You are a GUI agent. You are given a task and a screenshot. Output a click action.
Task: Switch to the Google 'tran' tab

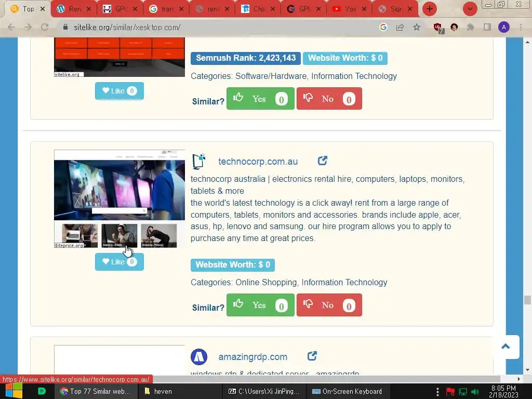click(166, 9)
